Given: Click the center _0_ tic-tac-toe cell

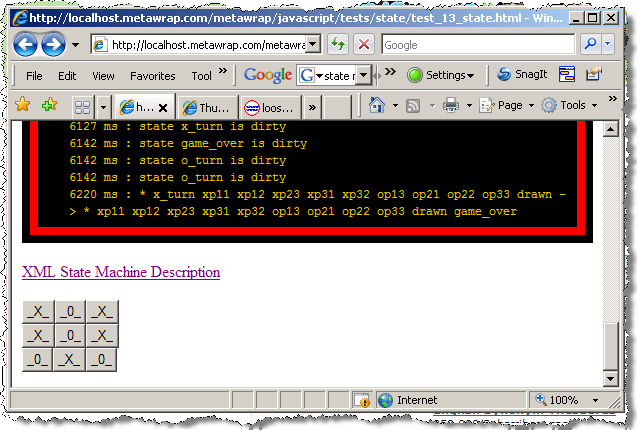Looking at the screenshot, I should coord(70,335).
